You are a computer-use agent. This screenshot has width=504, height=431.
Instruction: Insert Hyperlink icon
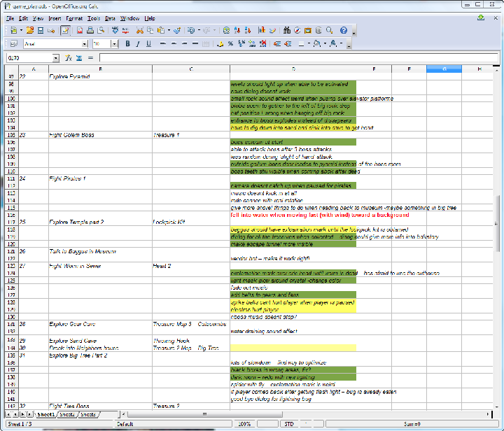coord(226,30)
